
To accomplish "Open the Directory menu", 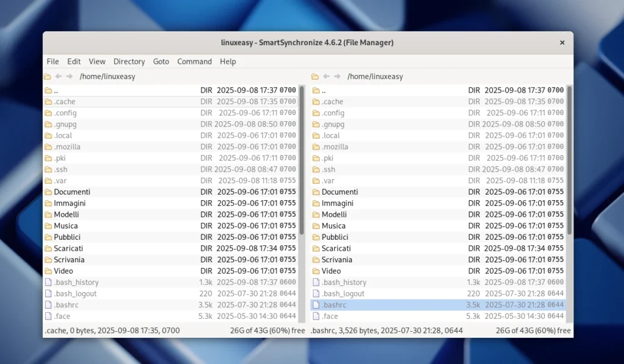I will point(129,61).
